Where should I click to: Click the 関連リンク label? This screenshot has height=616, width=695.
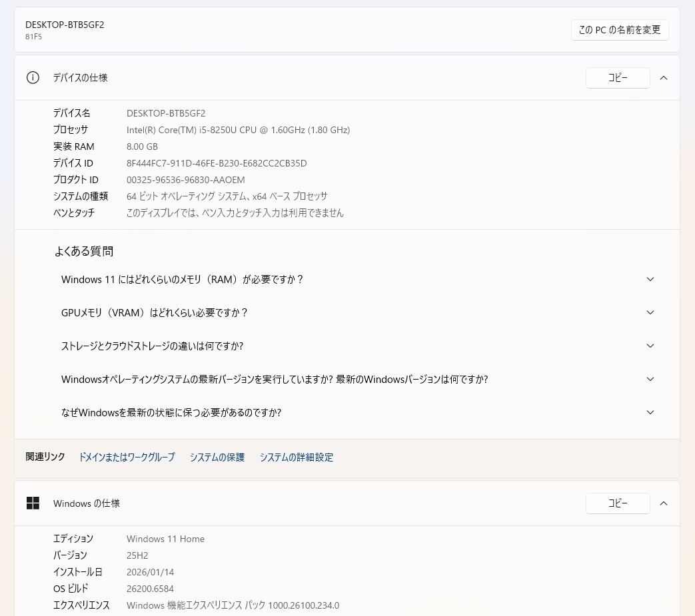point(45,457)
